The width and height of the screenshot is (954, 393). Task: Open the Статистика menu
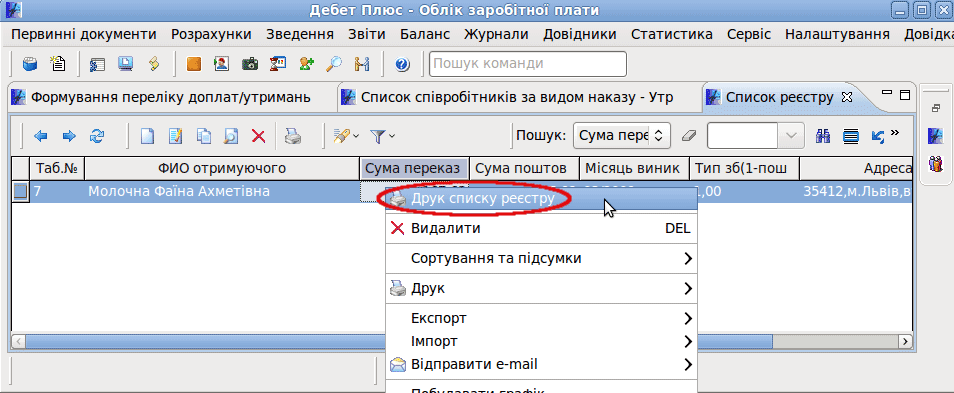[672, 34]
